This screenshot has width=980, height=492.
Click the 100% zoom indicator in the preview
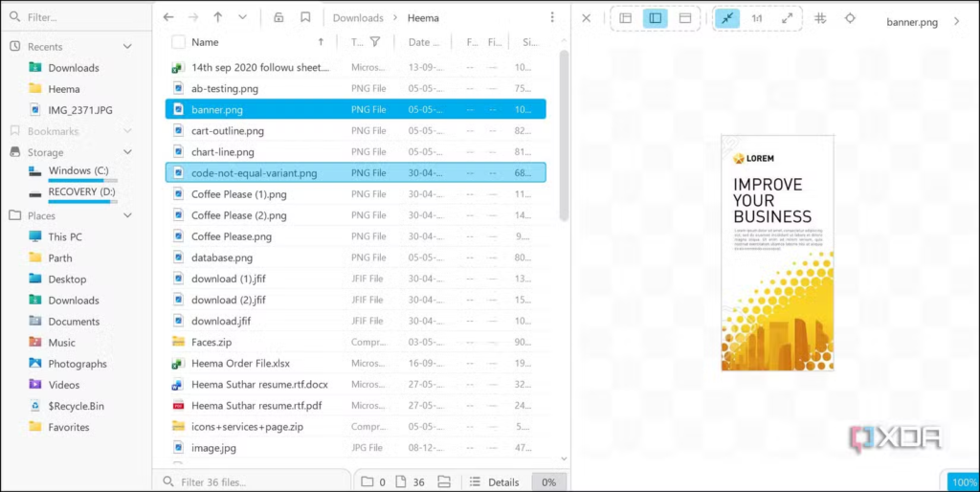[962, 482]
